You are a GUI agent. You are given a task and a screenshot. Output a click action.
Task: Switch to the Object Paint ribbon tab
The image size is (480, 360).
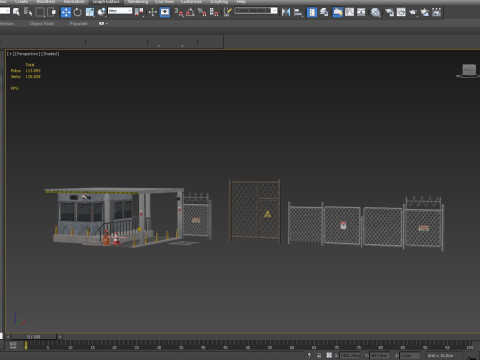point(42,24)
